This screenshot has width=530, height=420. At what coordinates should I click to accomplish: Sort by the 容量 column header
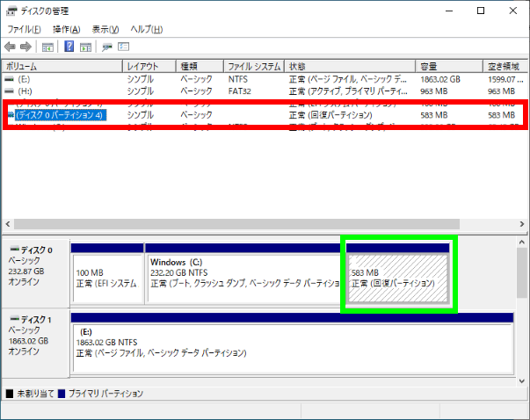449,66
